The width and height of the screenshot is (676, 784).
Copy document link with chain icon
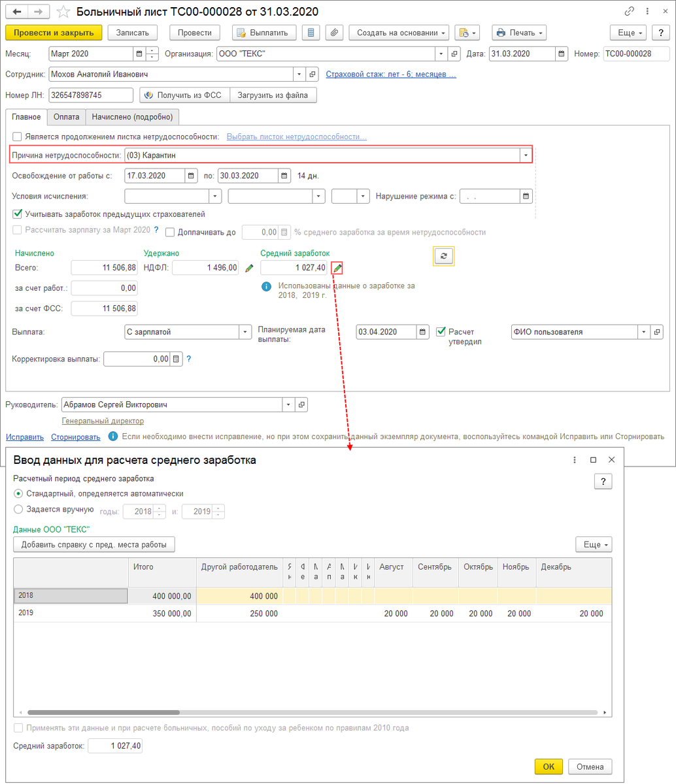(629, 11)
